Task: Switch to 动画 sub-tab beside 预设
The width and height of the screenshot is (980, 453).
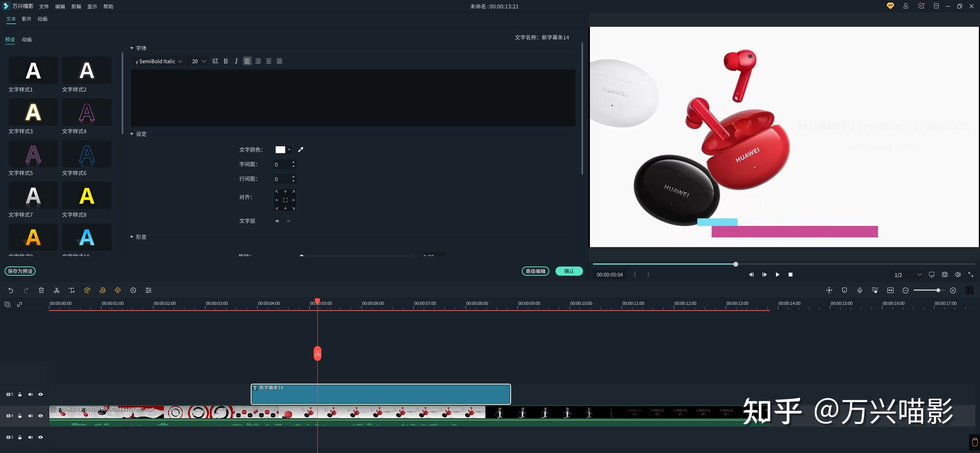Action: point(27,39)
